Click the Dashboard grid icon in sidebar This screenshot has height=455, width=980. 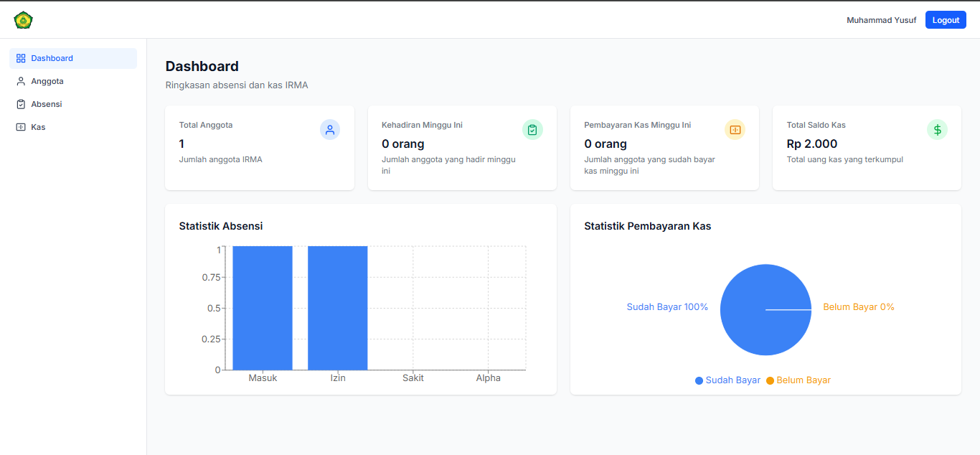coord(21,58)
